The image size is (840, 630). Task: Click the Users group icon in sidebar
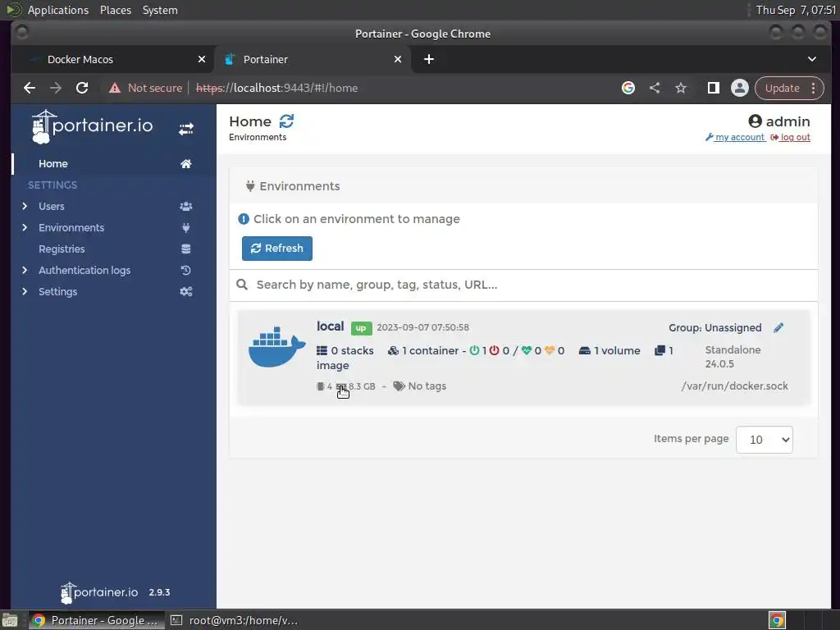tap(186, 206)
